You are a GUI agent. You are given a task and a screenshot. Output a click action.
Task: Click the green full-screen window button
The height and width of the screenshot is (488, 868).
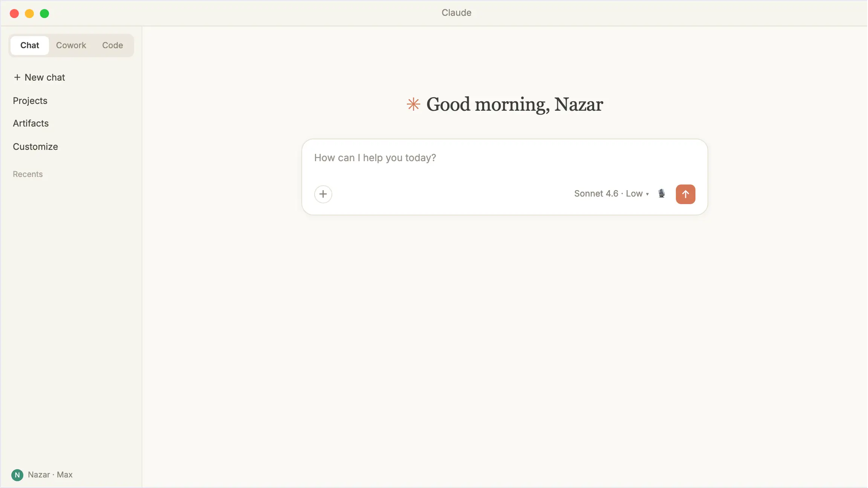pyautogui.click(x=44, y=14)
